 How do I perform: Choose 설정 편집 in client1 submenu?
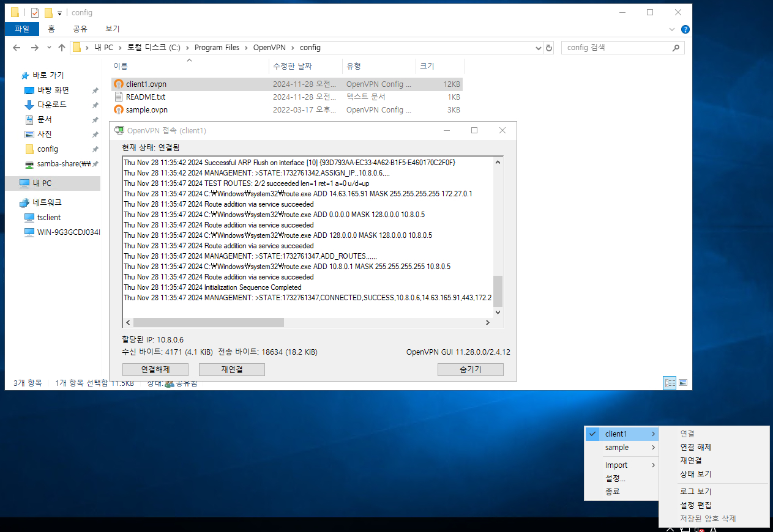[714, 505]
